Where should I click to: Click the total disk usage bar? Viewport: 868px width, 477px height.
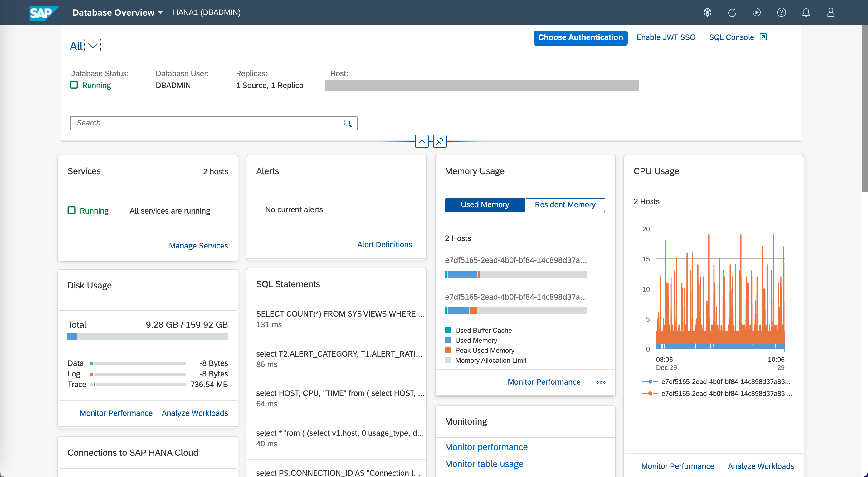click(x=148, y=337)
